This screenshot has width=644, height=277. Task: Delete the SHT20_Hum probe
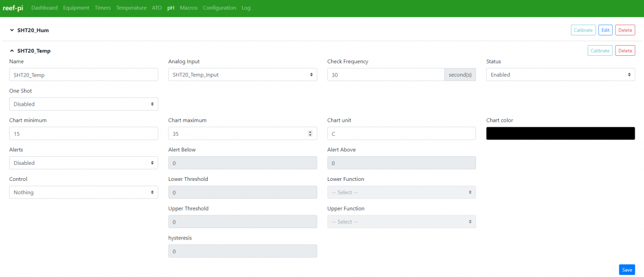coord(625,30)
